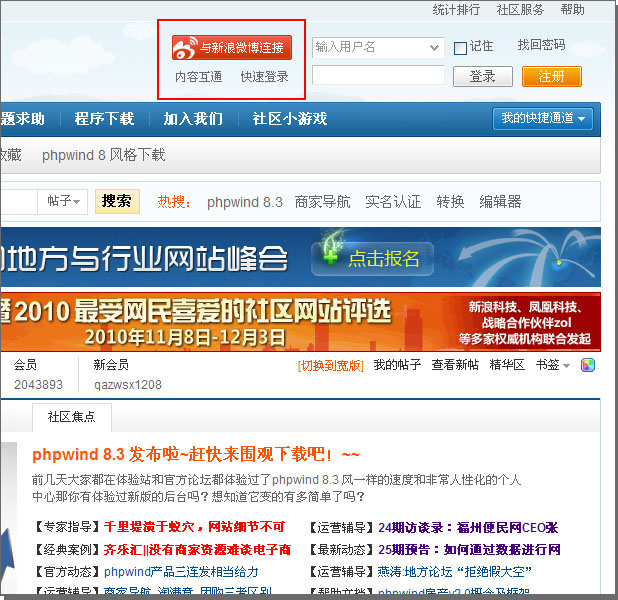Open 我的帖子 link

coord(397,365)
